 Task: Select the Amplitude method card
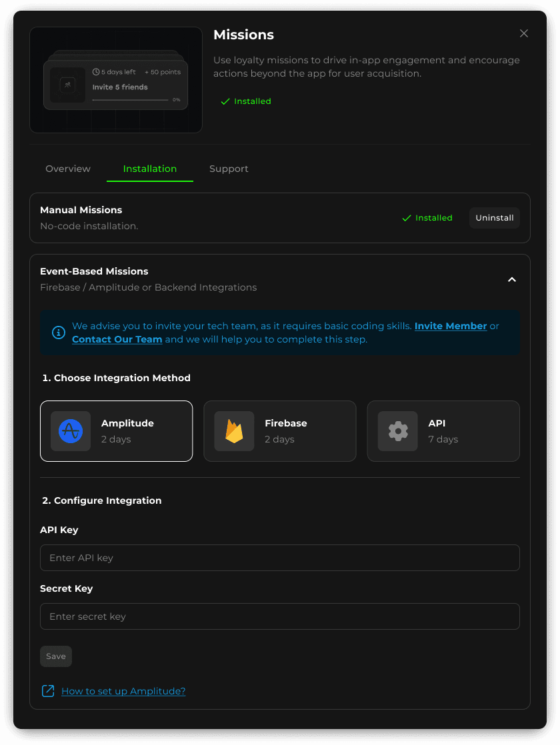(x=116, y=430)
